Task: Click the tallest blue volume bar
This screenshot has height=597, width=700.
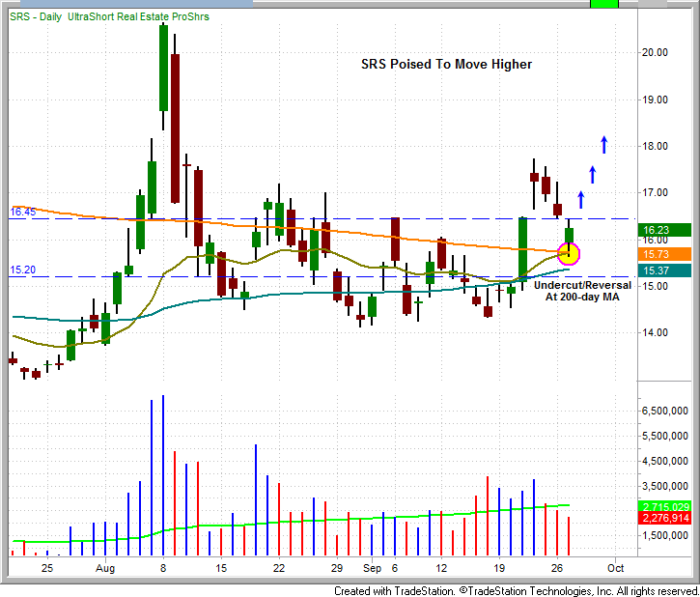Action: pos(163,475)
